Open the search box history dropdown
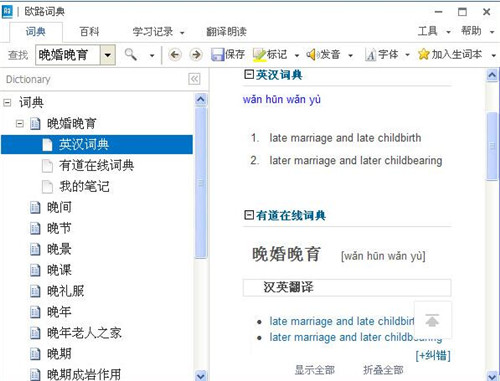Screen dimensions: 500x381 pyautogui.click(x=108, y=55)
